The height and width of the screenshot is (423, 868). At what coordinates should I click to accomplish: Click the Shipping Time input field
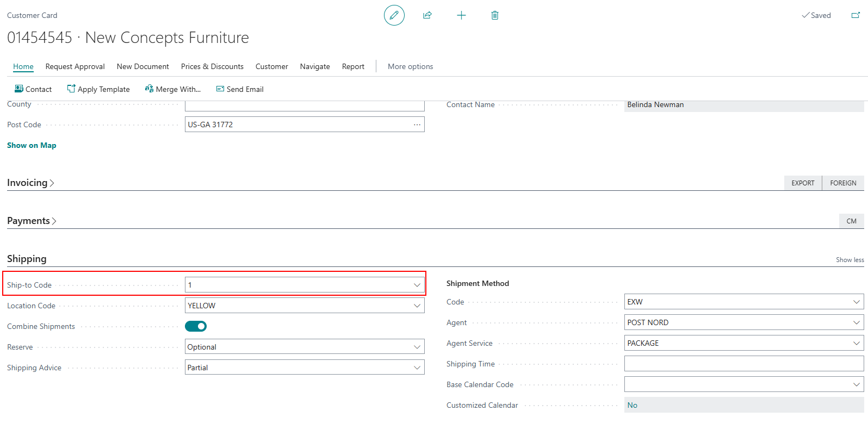tap(744, 364)
